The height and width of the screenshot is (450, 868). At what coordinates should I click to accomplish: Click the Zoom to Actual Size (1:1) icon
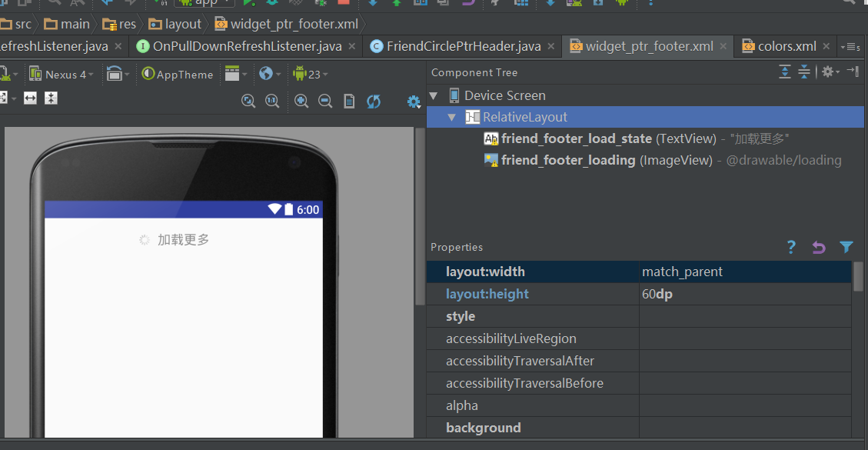pos(272,101)
